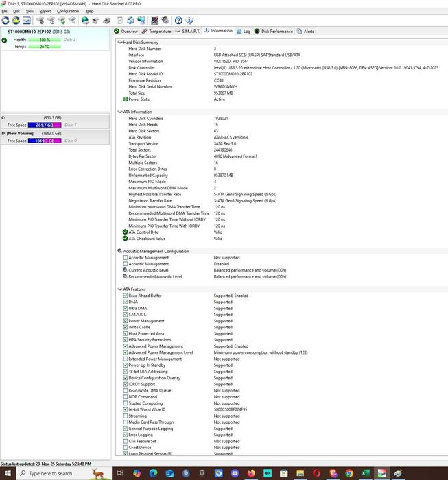Click the Health 100 % bar

click(x=45, y=40)
